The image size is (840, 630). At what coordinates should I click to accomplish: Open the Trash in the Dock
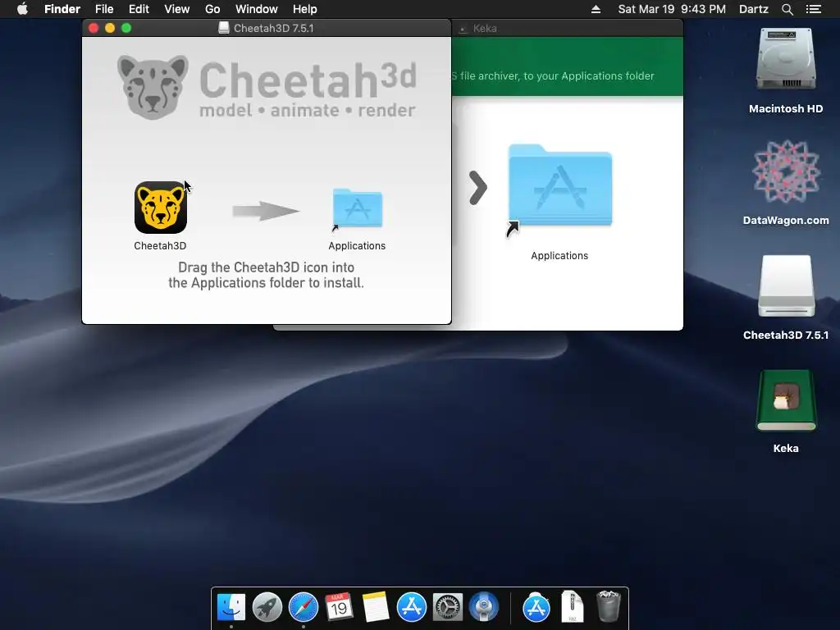click(608, 606)
